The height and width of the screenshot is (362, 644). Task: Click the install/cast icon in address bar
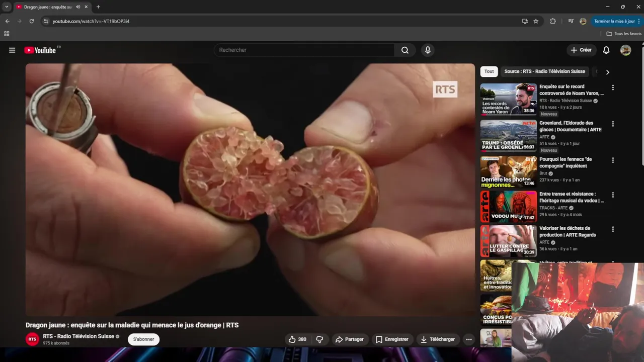[x=525, y=21]
